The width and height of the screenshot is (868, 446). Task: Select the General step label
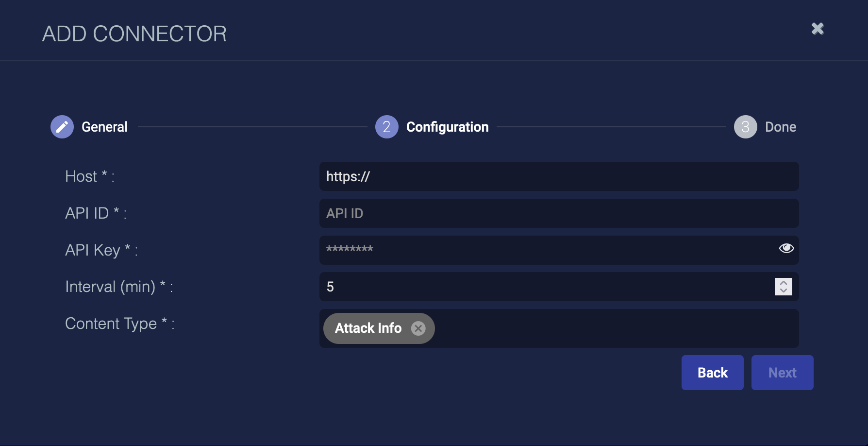pos(104,127)
